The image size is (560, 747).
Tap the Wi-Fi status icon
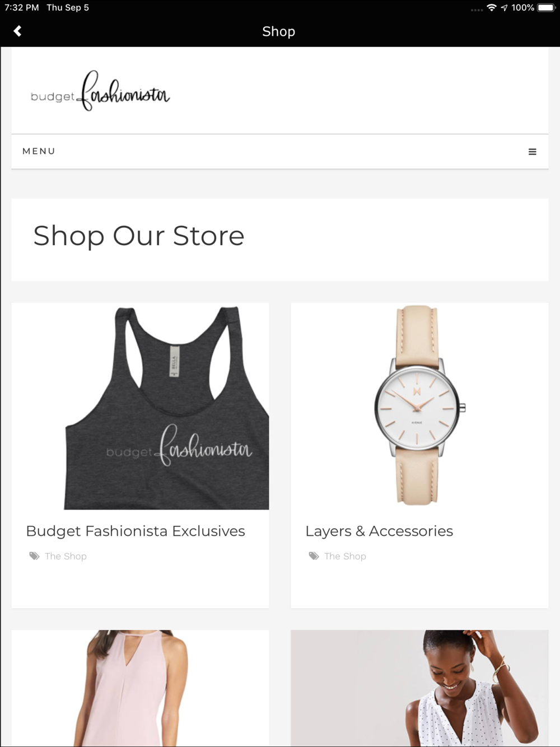[x=492, y=8]
